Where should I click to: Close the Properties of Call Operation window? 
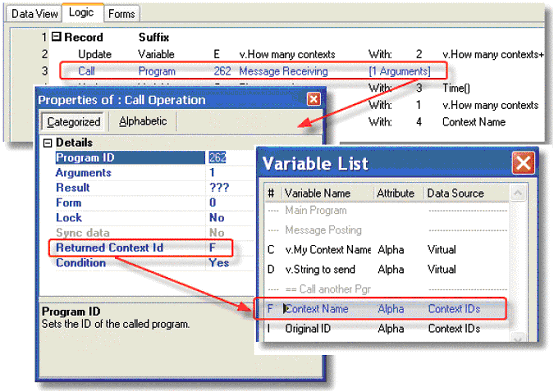click(314, 99)
